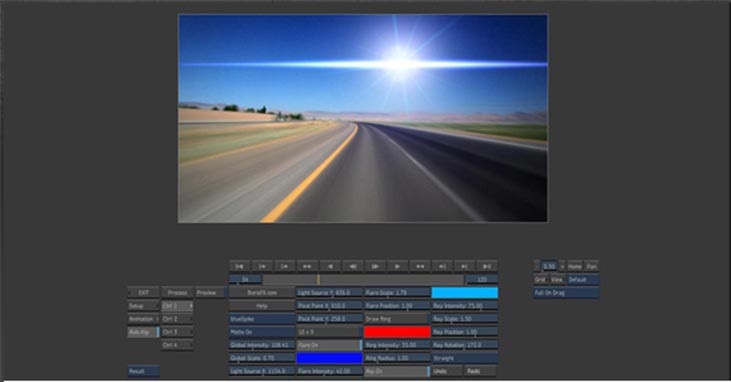Screen dimensions: 731x382
Task: Open the Straight ray type dropdown
Action: pyautogui.click(x=465, y=358)
